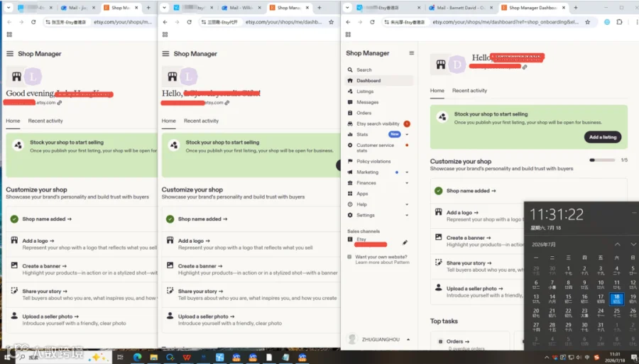This screenshot has width=639, height=364.
Task: Click the right window address bar URL
Action: (506, 22)
